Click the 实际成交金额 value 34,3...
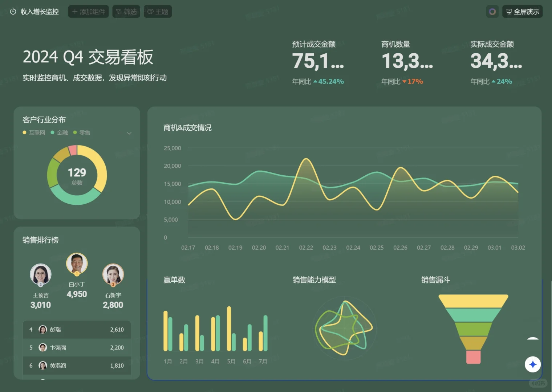Screen dimensions: 552x392 click(496, 61)
